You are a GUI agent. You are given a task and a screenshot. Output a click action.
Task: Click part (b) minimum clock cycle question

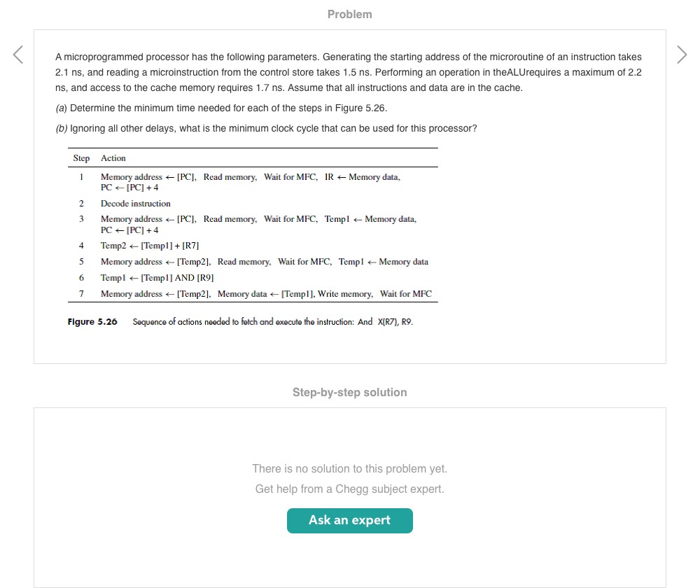click(x=266, y=129)
